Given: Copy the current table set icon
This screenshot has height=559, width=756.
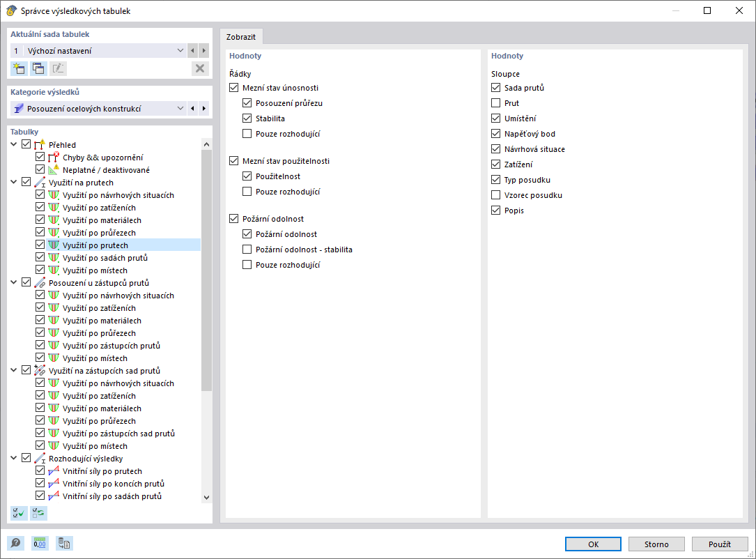Looking at the screenshot, I should [x=38, y=68].
